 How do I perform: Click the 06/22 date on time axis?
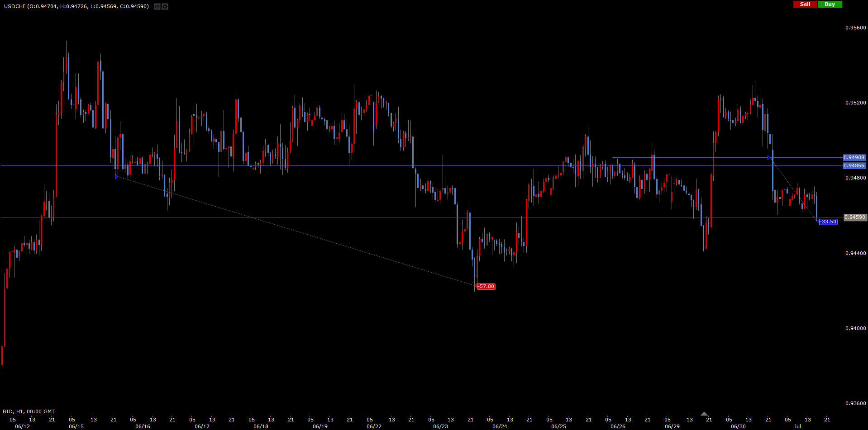(x=374, y=426)
